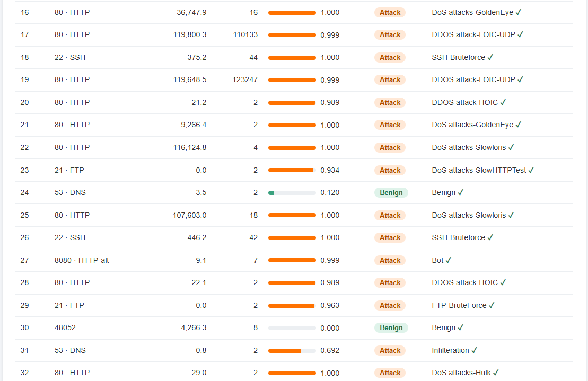Screen dimensions: 588x381
Task: Click the count '123247' in row 19
Action: coord(245,80)
